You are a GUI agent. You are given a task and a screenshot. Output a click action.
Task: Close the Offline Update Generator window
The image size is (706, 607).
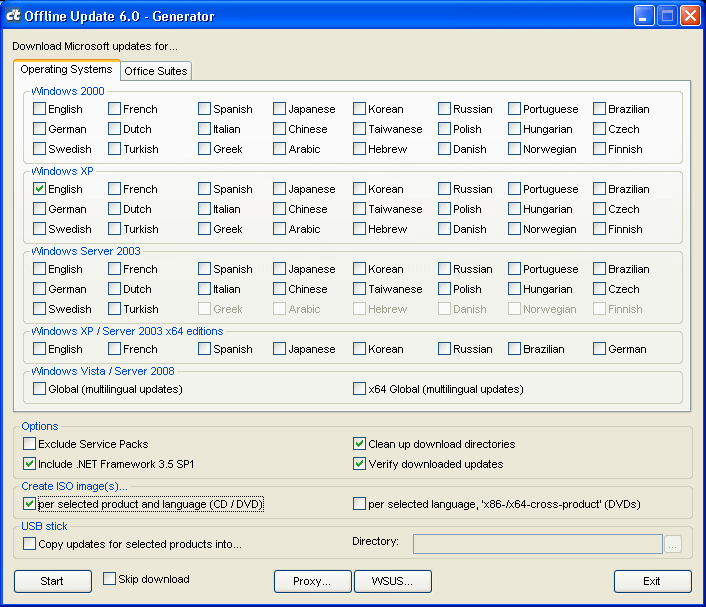click(690, 16)
